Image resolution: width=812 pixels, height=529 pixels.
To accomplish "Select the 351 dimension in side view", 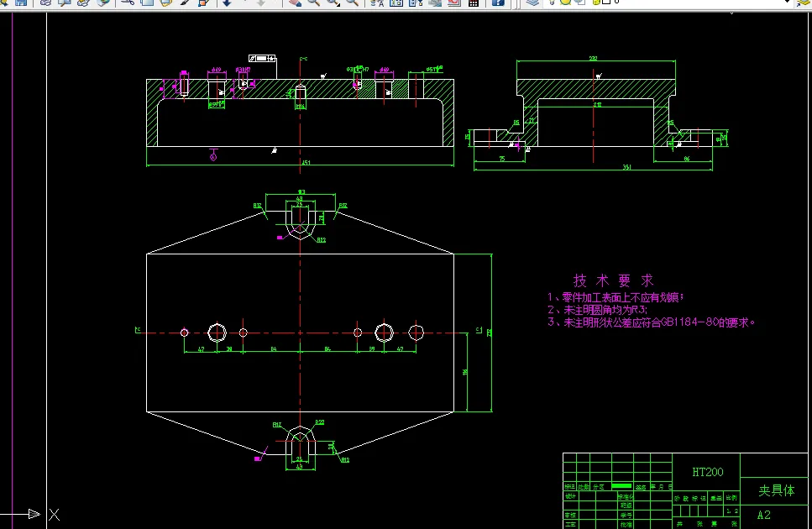I will (626, 167).
